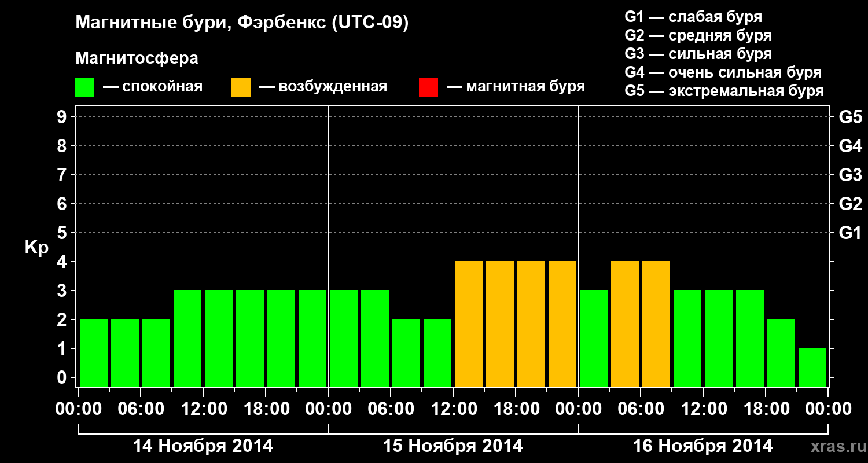This screenshot has width=868, height=463.
Task: Click the '18:00' time label under 15 Ноября
Action: (516, 409)
